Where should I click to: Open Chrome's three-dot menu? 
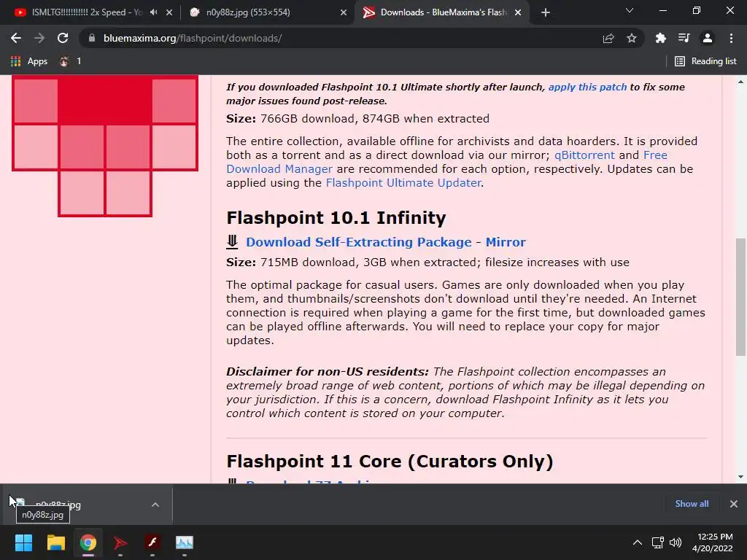(731, 38)
